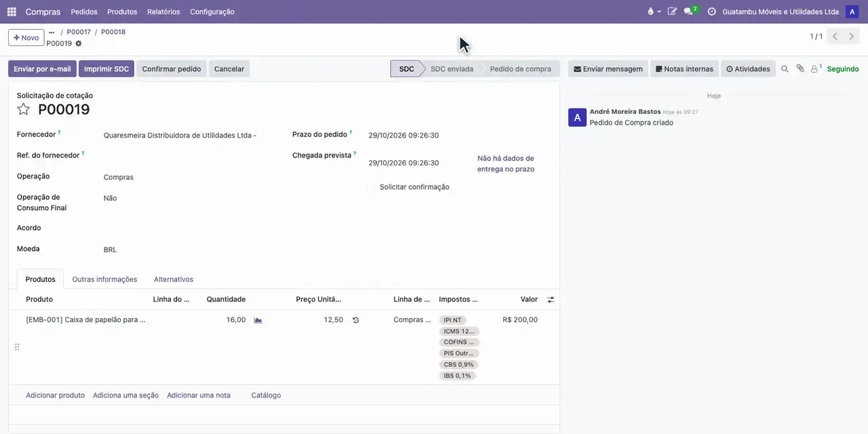The image size is (868, 434).
Task: Open breadcrumb link P00017
Action: click(79, 32)
